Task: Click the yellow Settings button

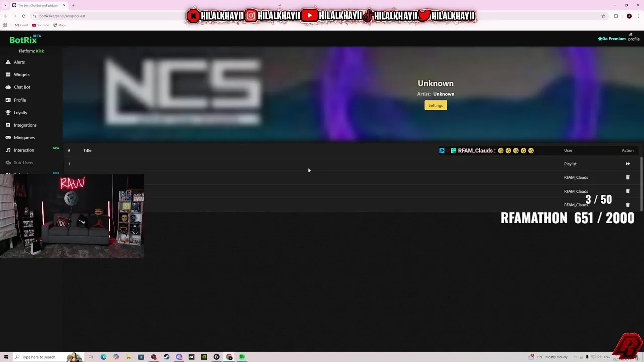Action: tap(435, 105)
